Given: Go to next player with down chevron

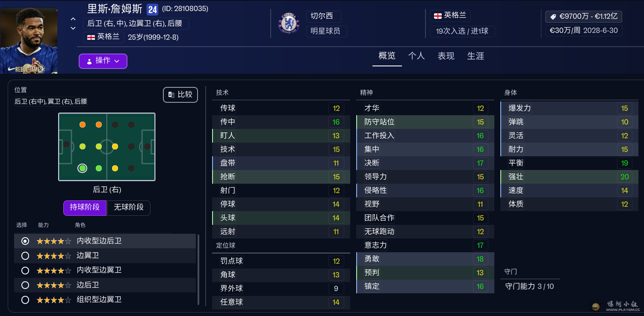Looking at the screenshot, I should [73, 28].
